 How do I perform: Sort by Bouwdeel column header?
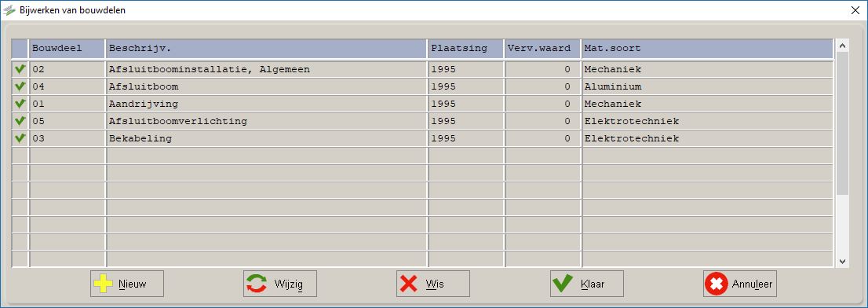click(67, 49)
